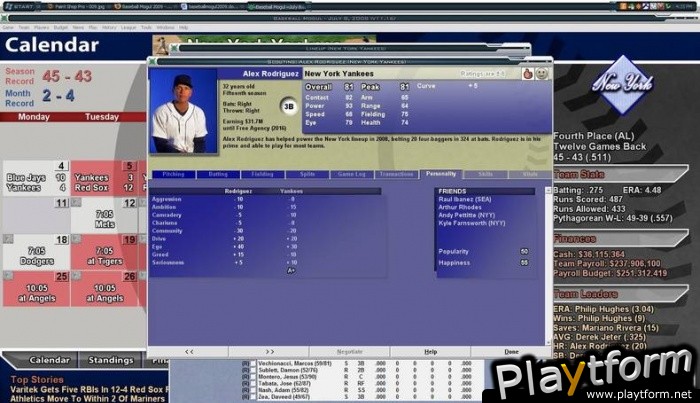Click the thumbs-up icon in the scouting window

528,74
